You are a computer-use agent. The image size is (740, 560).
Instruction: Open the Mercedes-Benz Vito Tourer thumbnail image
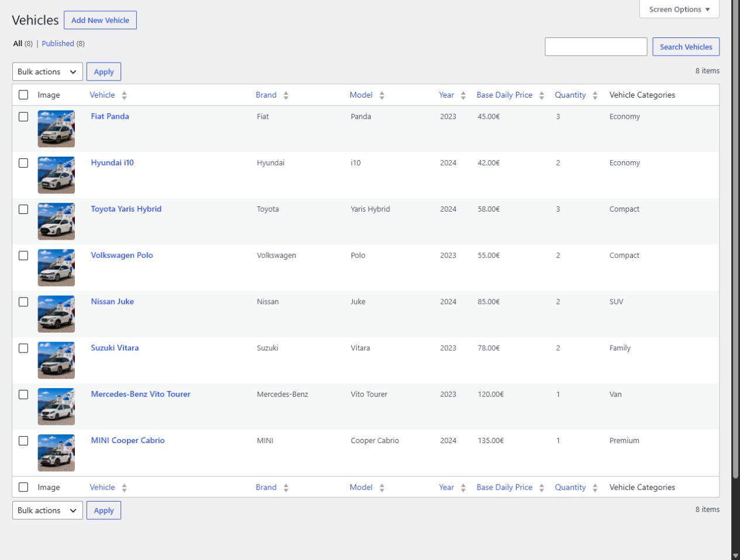56,406
